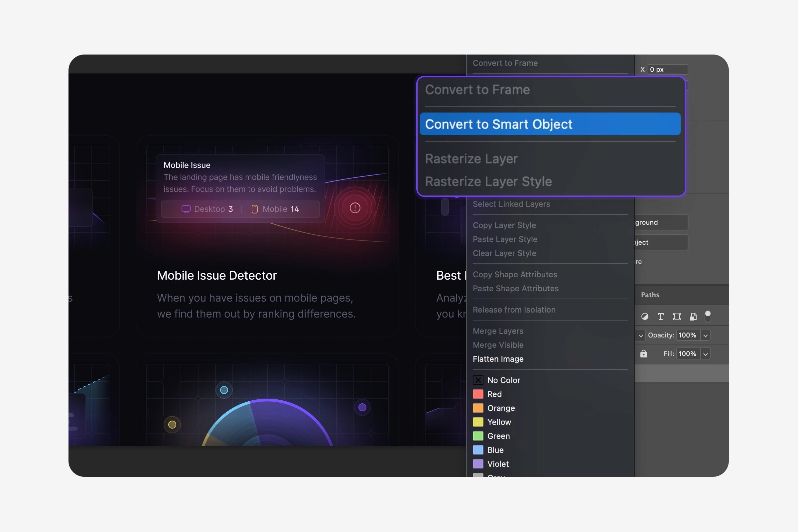This screenshot has width=798, height=532.
Task: Open the Opacity value dropdown arrow
Action: (705, 335)
